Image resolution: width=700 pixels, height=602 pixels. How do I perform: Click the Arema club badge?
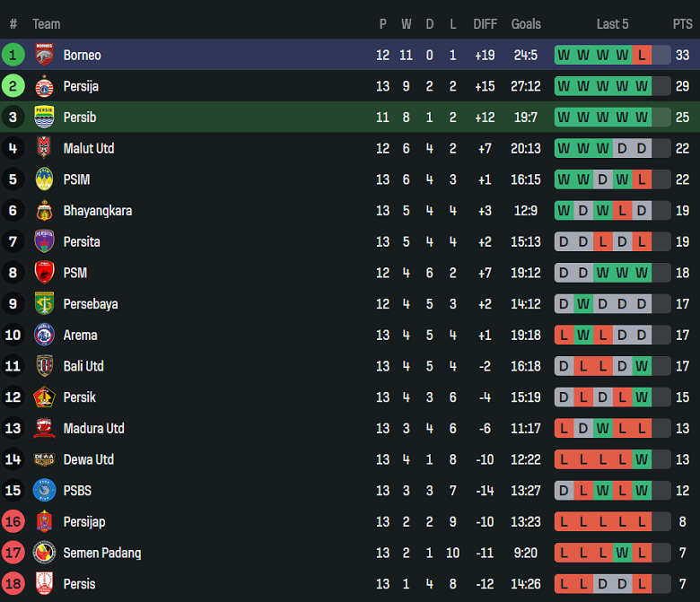[44, 335]
